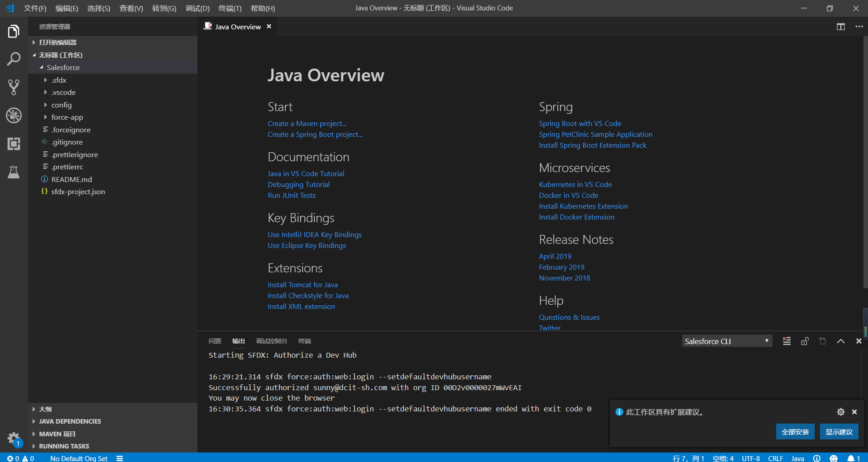Click Install Tomcat for Java link
Viewport: 868px width, 462px height.
(302, 285)
